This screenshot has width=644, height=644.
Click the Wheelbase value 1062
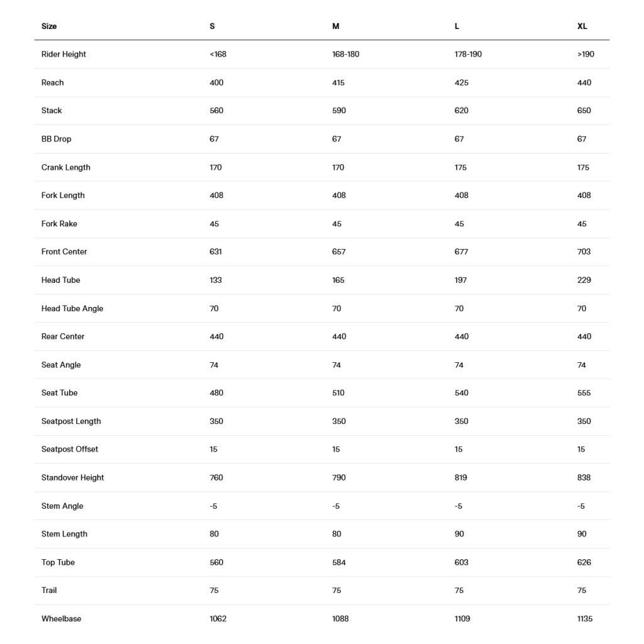pos(218,619)
